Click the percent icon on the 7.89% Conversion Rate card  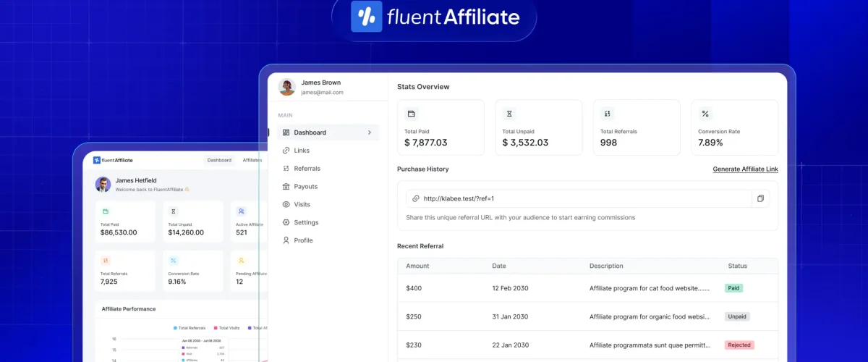coord(705,114)
